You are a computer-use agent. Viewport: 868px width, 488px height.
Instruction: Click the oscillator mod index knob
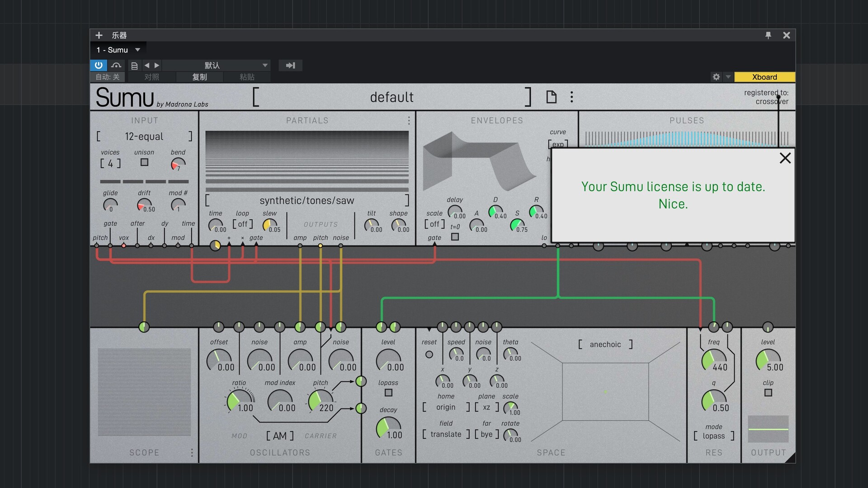click(x=280, y=400)
